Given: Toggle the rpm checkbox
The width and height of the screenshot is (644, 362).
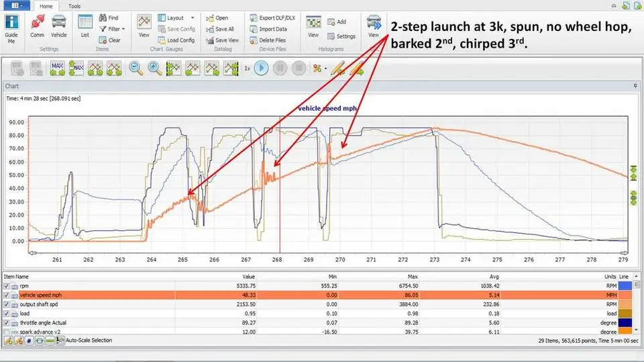Looking at the screenshot, I should coord(7,286).
